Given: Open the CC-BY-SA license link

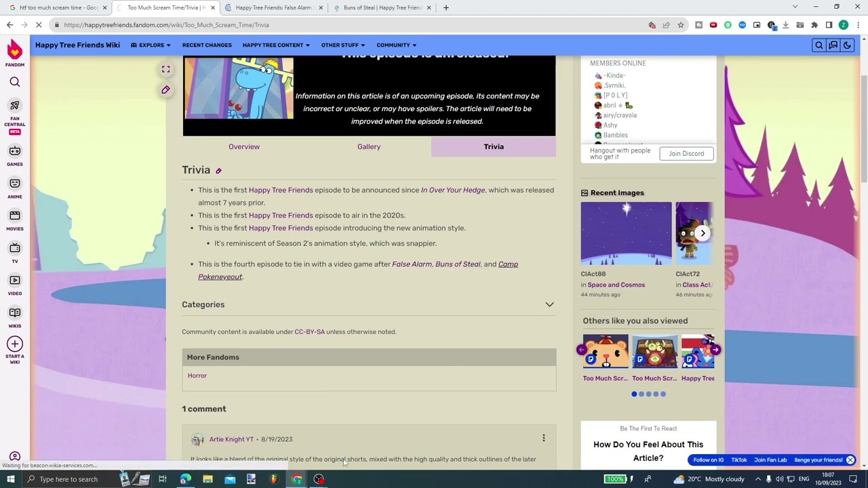Looking at the screenshot, I should [309, 332].
